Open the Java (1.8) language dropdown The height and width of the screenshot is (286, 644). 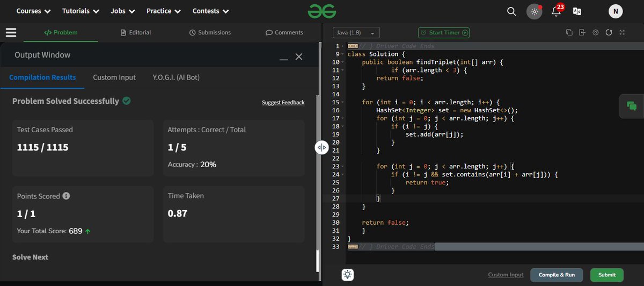coord(356,33)
